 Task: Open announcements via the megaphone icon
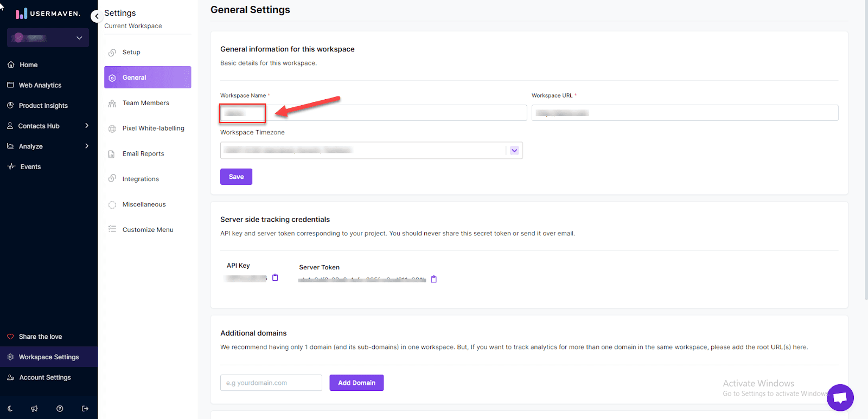tap(35, 409)
